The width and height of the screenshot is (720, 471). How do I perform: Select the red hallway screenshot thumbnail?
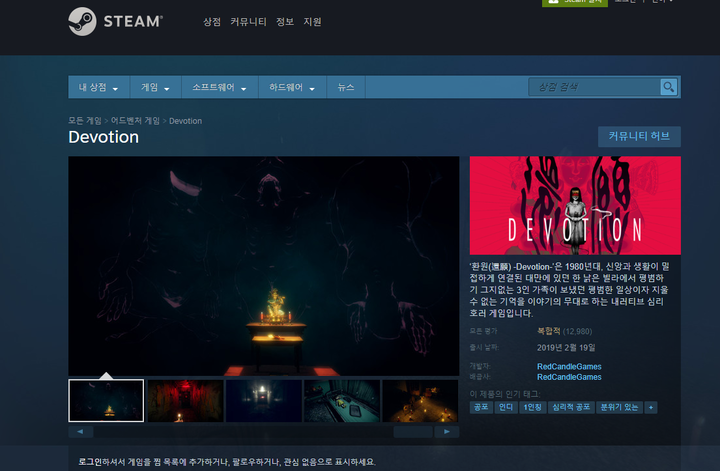tap(185, 400)
